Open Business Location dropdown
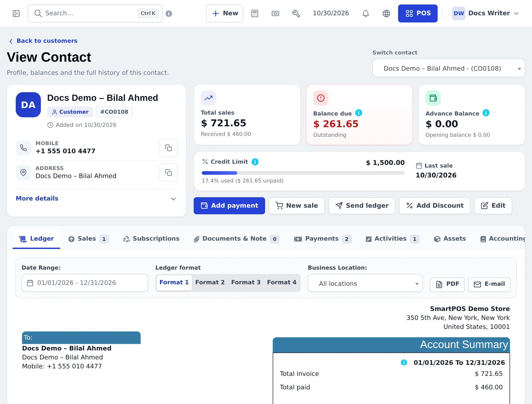Image resolution: width=532 pixels, height=404 pixels. click(365, 283)
